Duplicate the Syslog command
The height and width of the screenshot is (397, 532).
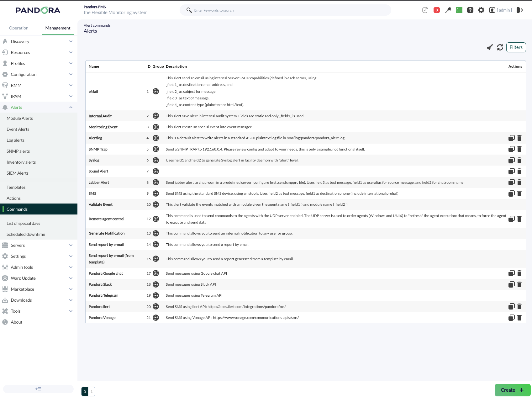(x=512, y=160)
